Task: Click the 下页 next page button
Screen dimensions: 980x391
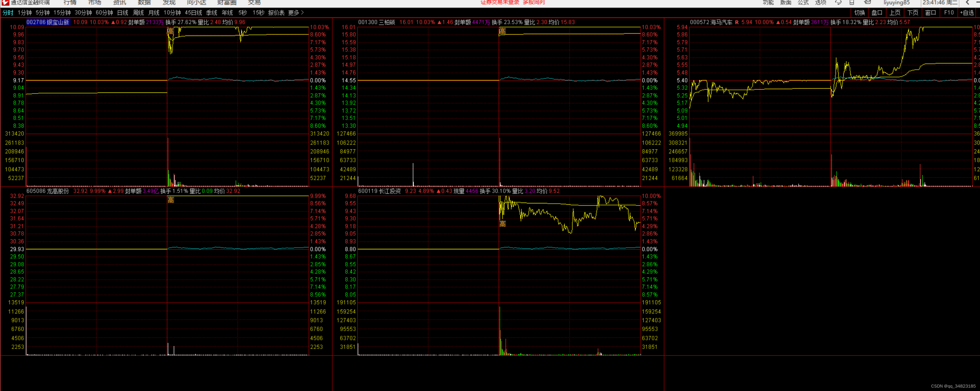Action: coord(913,13)
